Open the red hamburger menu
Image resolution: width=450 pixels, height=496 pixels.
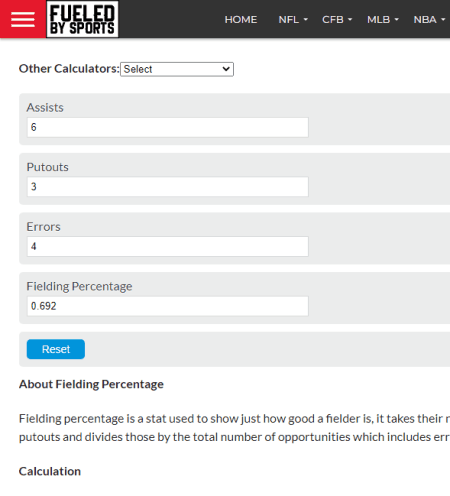pos(23,19)
